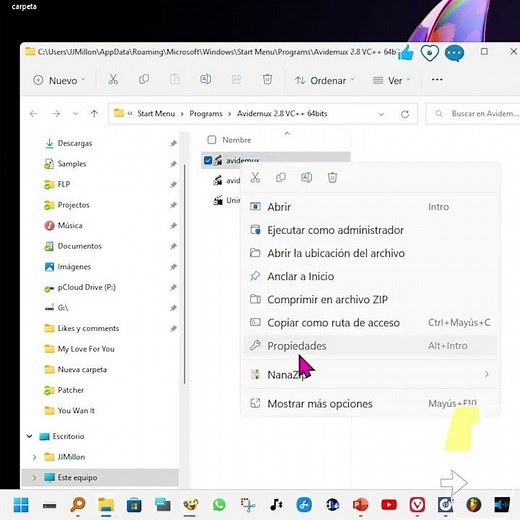The width and height of the screenshot is (520, 520).
Task: Unpin Descargas from quick access
Action: pos(173,143)
